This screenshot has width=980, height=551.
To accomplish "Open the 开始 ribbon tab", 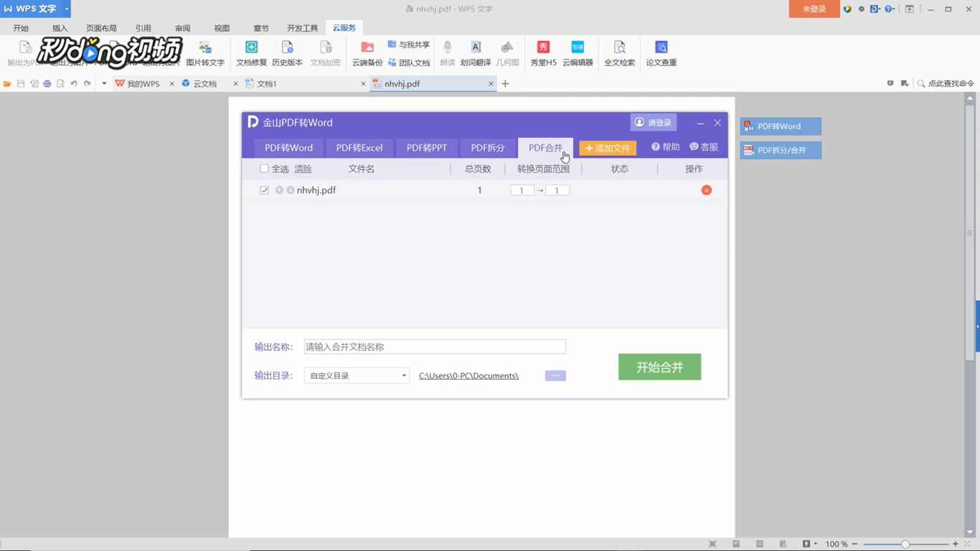I will (x=21, y=28).
